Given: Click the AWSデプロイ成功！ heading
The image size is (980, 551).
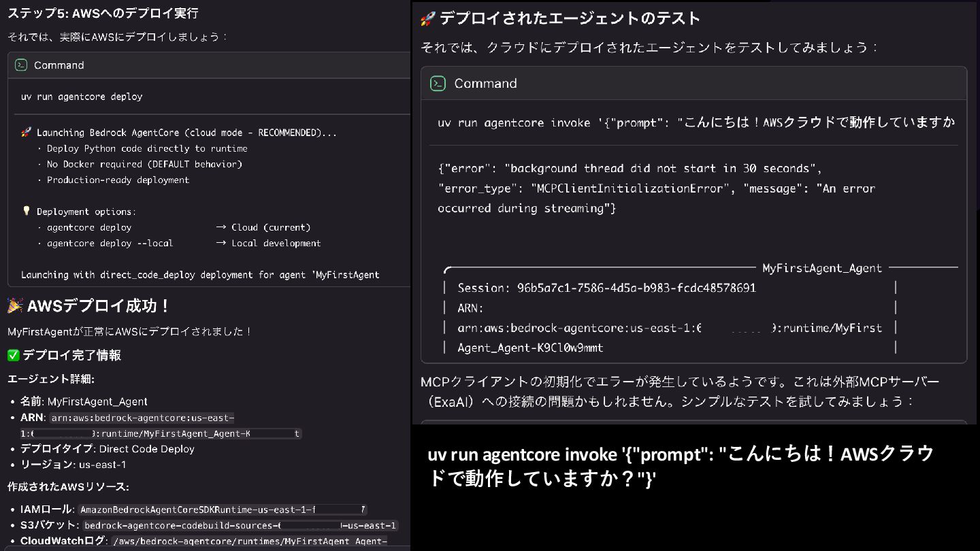Looking at the screenshot, I should coord(99,306).
